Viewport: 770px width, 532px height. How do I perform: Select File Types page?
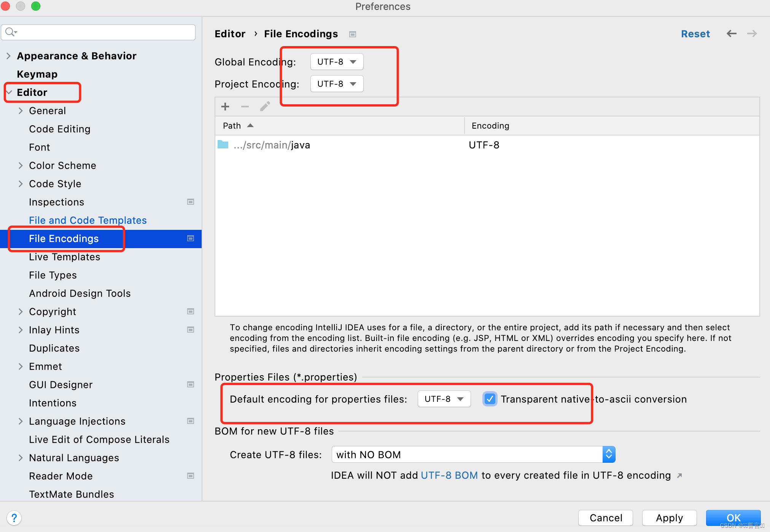[53, 275]
